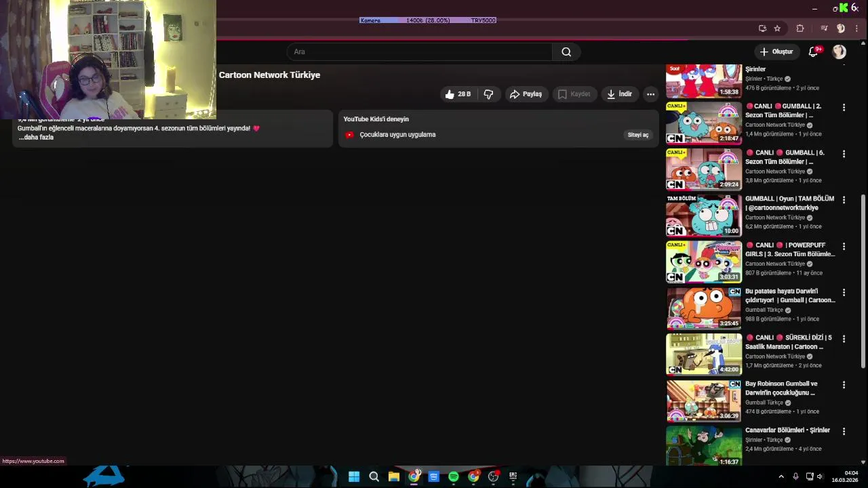Open the POWERPUFF GIRLS 3:03:31 thumbnail

[x=704, y=262]
